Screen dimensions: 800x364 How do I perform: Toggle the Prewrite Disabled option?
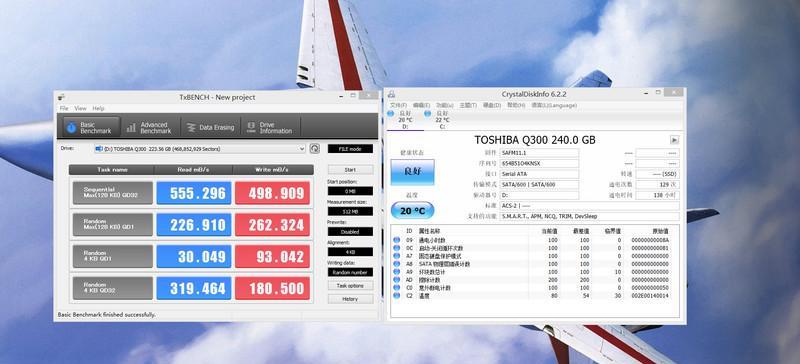coord(350,231)
